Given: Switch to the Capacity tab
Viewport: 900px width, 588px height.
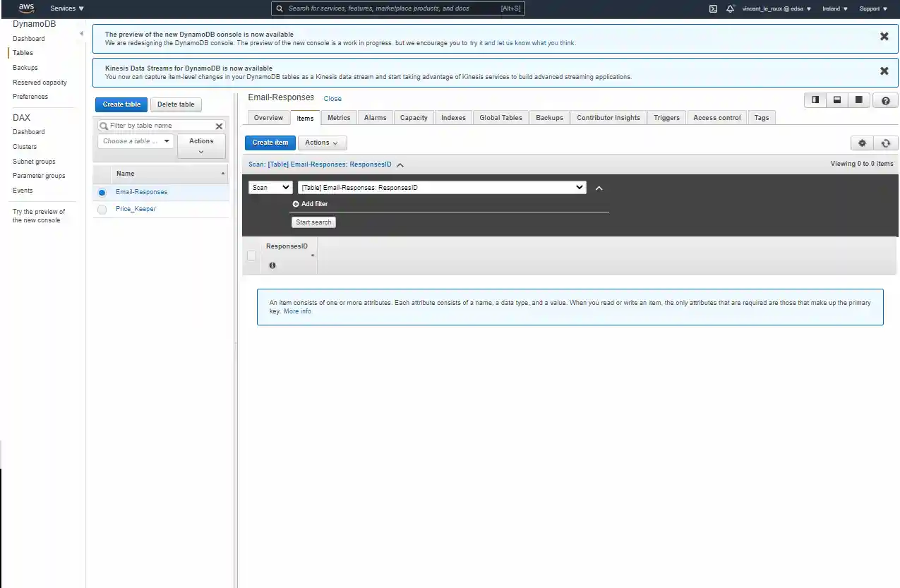Looking at the screenshot, I should tap(414, 118).
